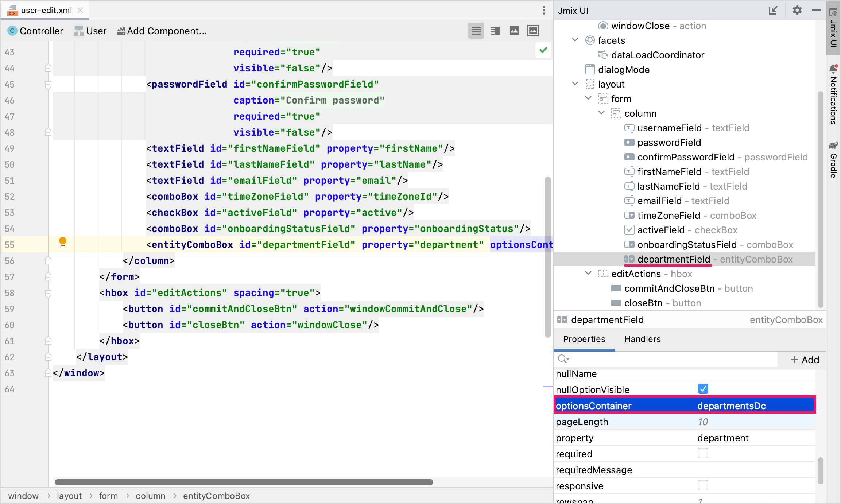The image size is (841, 504).
Task: Select activeField checkBox icon
Action: tap(629, 230)
